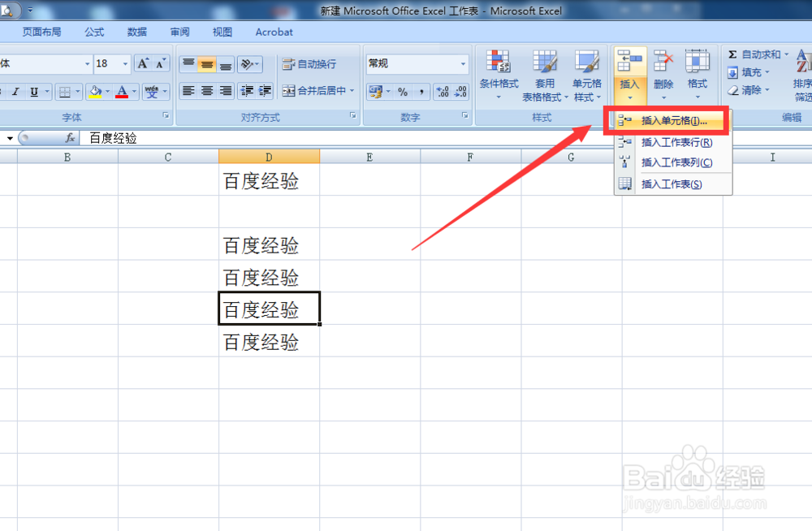This screenshot has height=531, width=812.
Task: Select column F header
Action: [470, 157]
